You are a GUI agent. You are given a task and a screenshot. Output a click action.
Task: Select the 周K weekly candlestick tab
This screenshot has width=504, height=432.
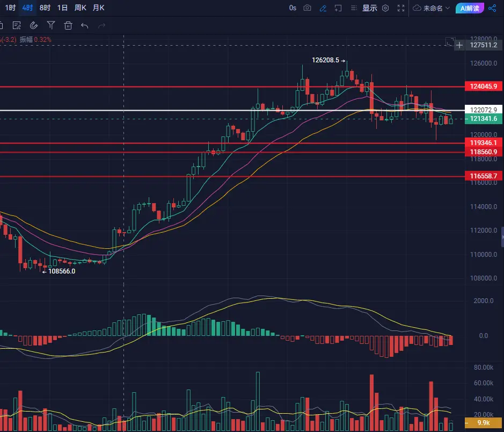coord(81,8)
